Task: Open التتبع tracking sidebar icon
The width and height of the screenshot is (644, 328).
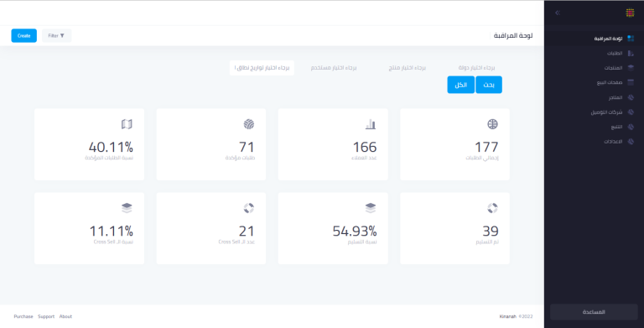Action: pos(631,127)
